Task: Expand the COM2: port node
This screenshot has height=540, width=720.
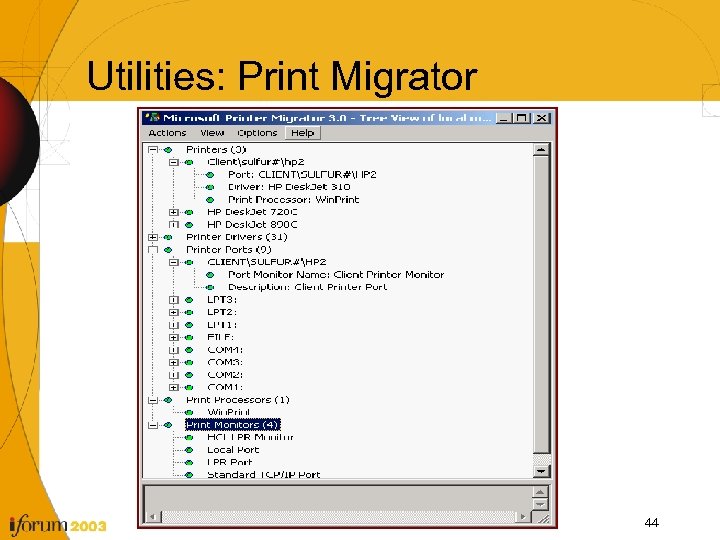Action: [174, 375]
